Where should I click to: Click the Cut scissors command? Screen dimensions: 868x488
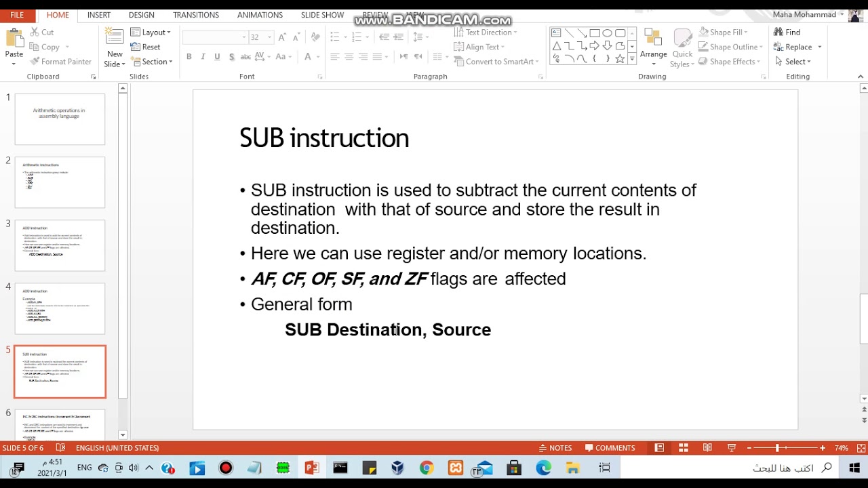(41, 32)
